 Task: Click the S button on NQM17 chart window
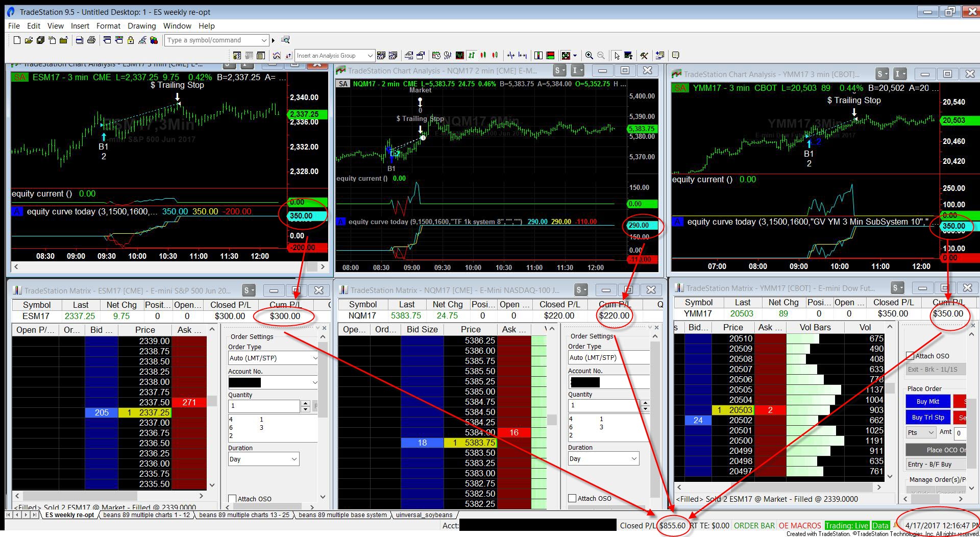click(559, 70)
